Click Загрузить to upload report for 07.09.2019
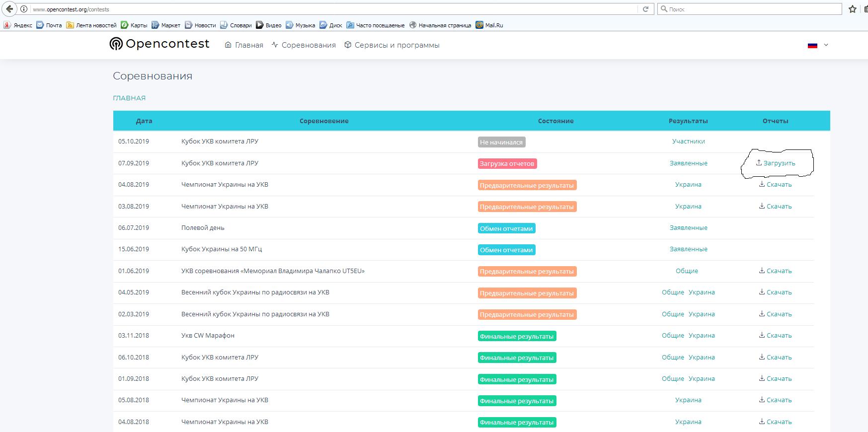Viewport: 868px width, 432px height. point(776,163)
